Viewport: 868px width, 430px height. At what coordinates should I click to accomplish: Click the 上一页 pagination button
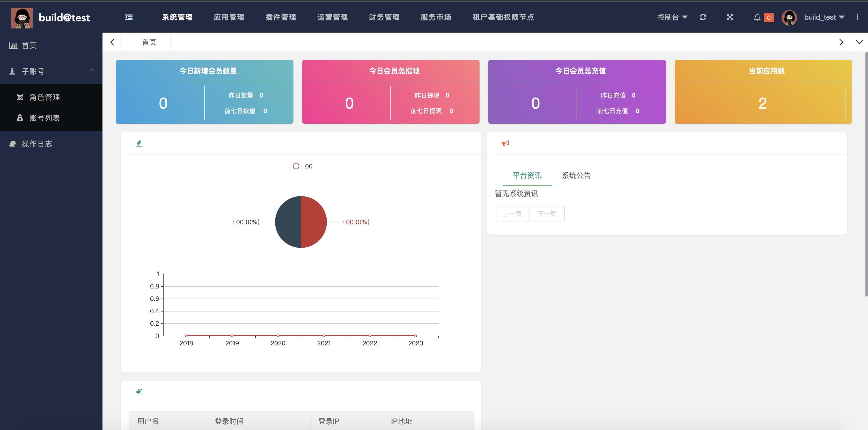click(512, 214)
